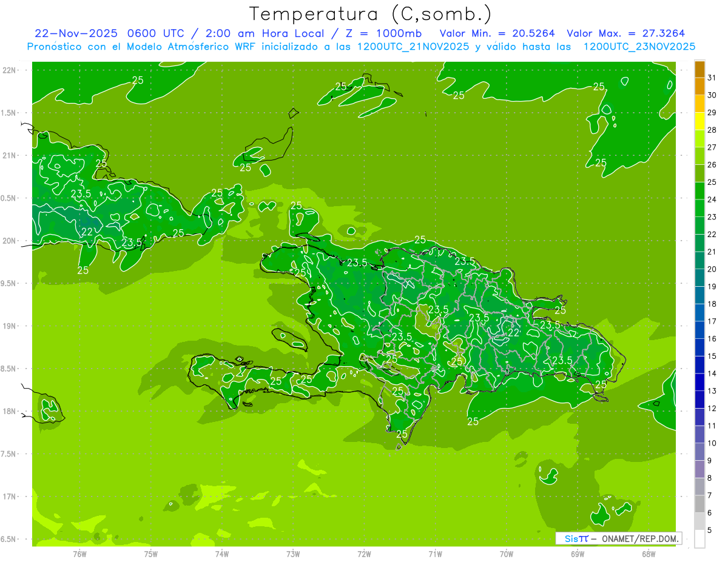Click the "28" value on the color scale
This screenshot has height=562, width=728.
712,130
